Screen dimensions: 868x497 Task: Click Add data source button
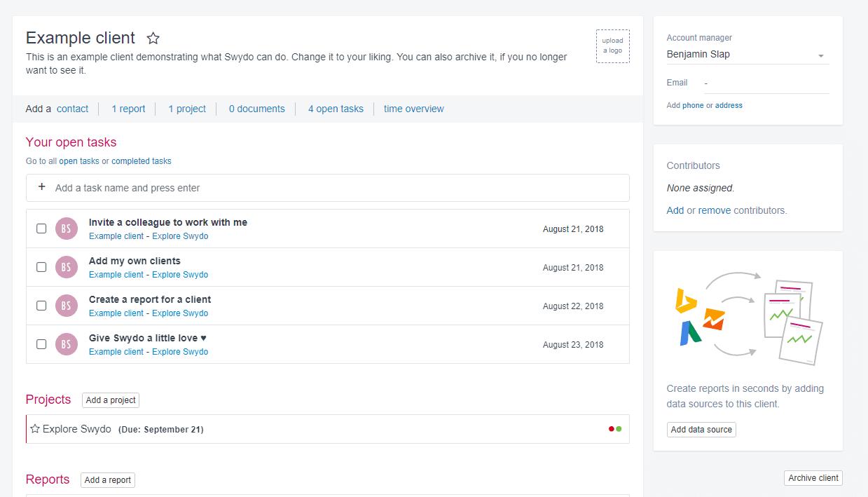pos(701,430)
